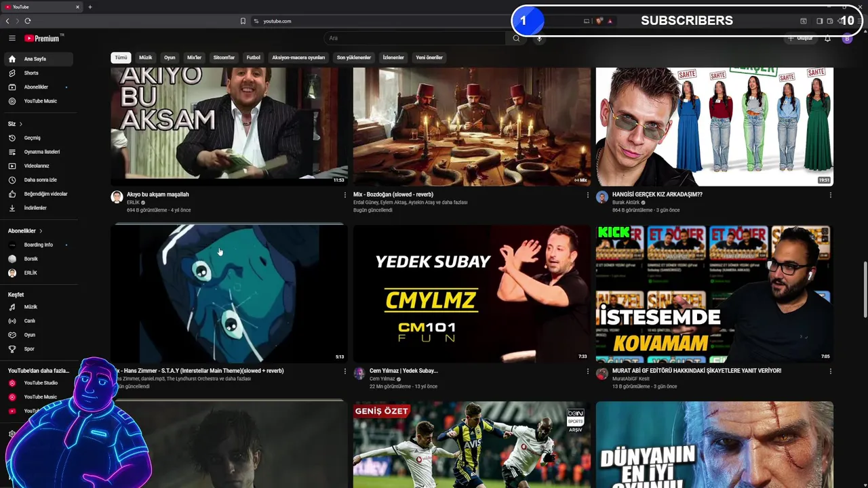Open more options for HANGİSİ GERÇEK KIZ ARKADAŞIM
The height and width of the screenshot is (488, 868).
830,195
